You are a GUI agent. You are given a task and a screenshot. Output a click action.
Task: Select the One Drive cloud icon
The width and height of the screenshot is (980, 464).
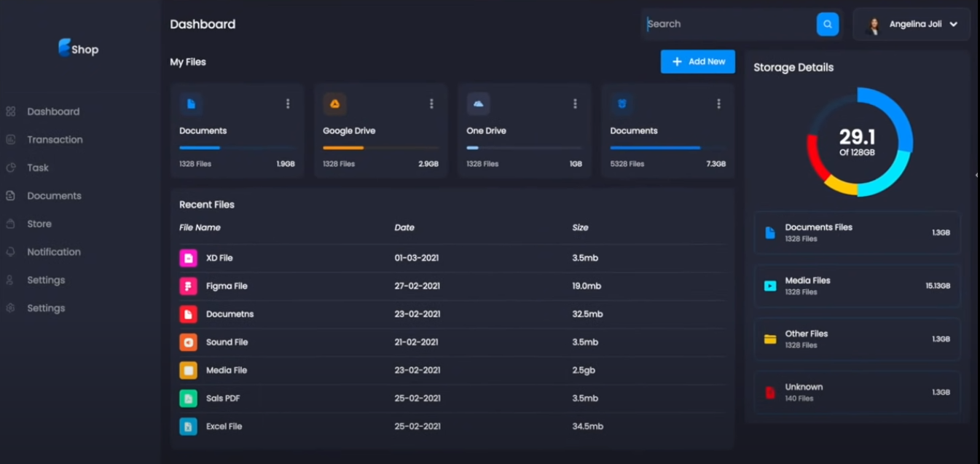478,103
